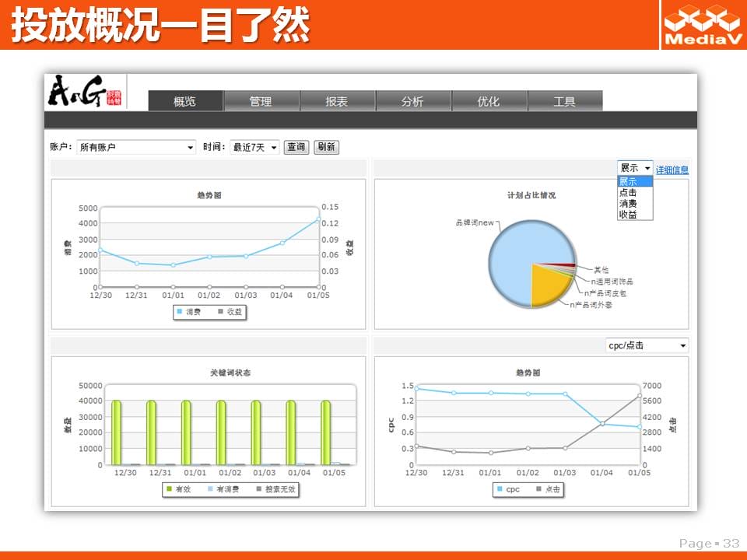The image size is (747, 560).
Task: Click the 12/30 point on the blue cpc line
Action: (417, 389)
